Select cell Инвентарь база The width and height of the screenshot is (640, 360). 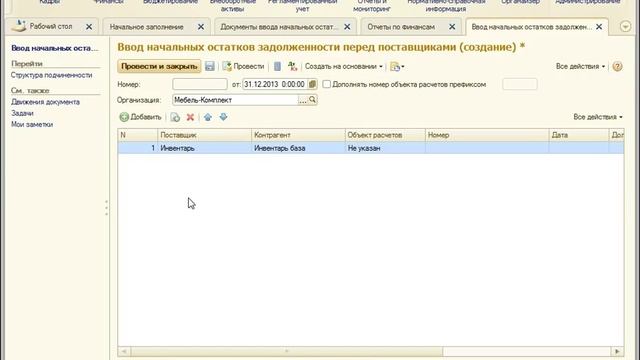298,148
